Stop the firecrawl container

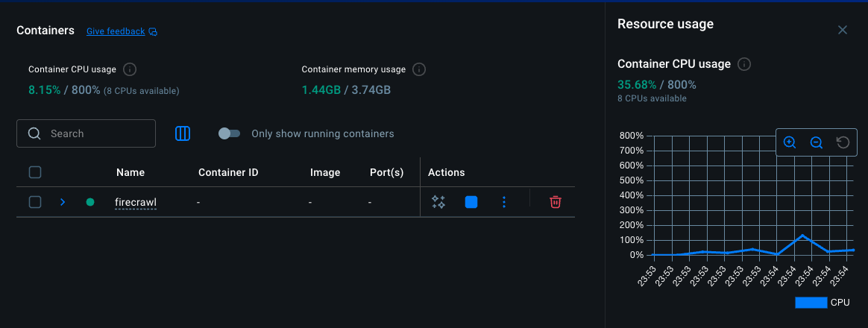point(471,202)
